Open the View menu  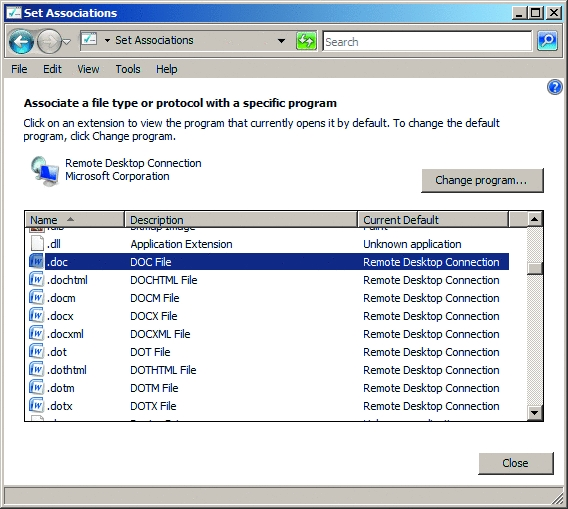88,69
